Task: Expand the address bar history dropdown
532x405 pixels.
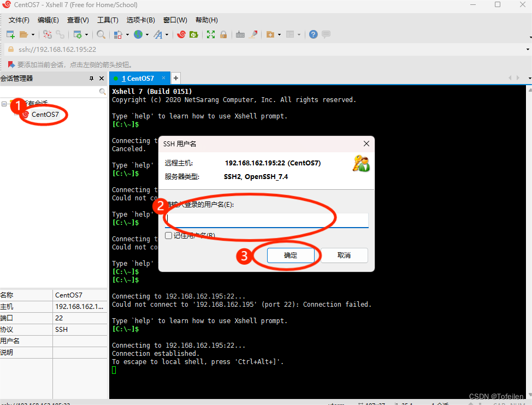Action: [528, 50]
